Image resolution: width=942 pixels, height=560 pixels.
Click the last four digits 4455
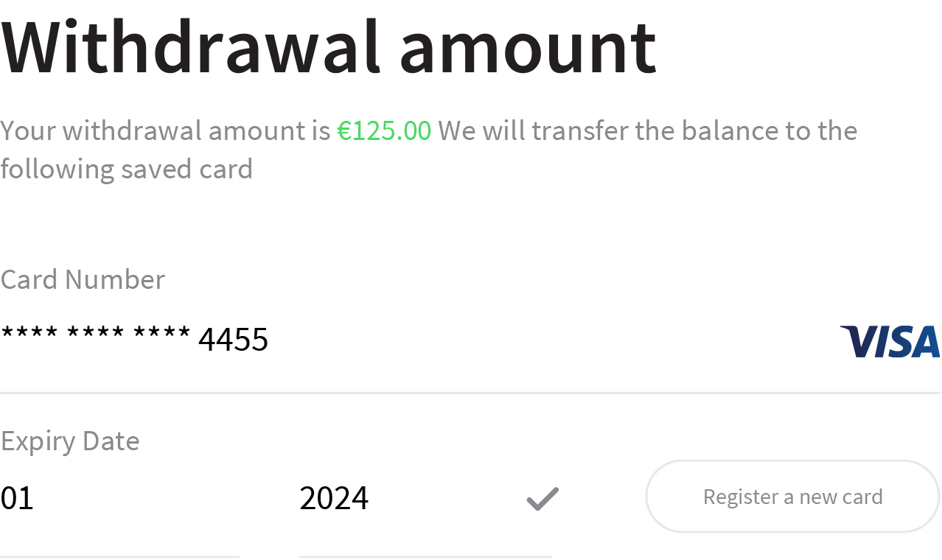point(233,340)
